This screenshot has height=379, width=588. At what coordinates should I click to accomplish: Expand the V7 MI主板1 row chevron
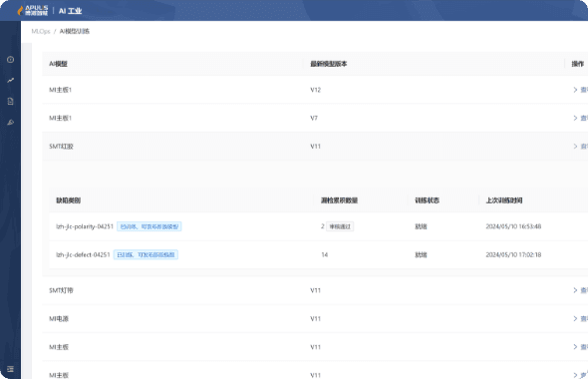click(x=575, y=118)
